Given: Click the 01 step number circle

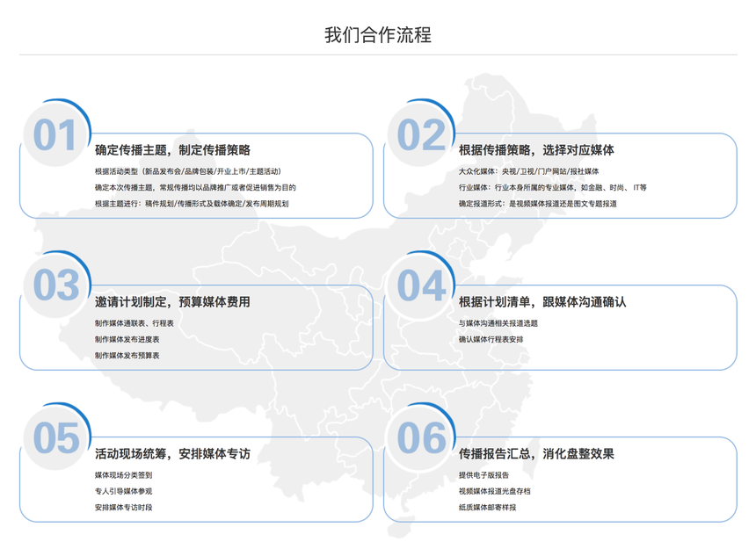Looking at the screenshot, I should pos(55,134).
